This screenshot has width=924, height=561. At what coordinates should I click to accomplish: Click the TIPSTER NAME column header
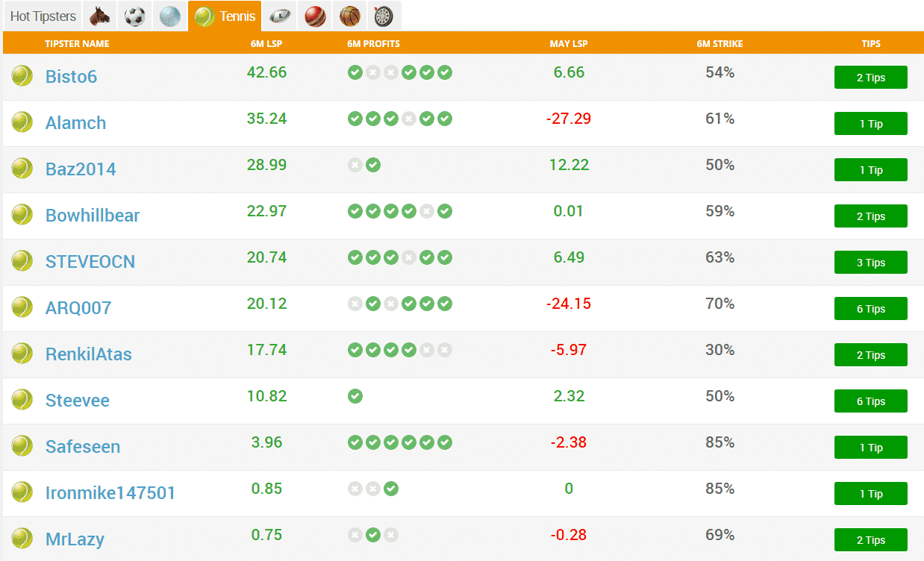coord(77,44)
